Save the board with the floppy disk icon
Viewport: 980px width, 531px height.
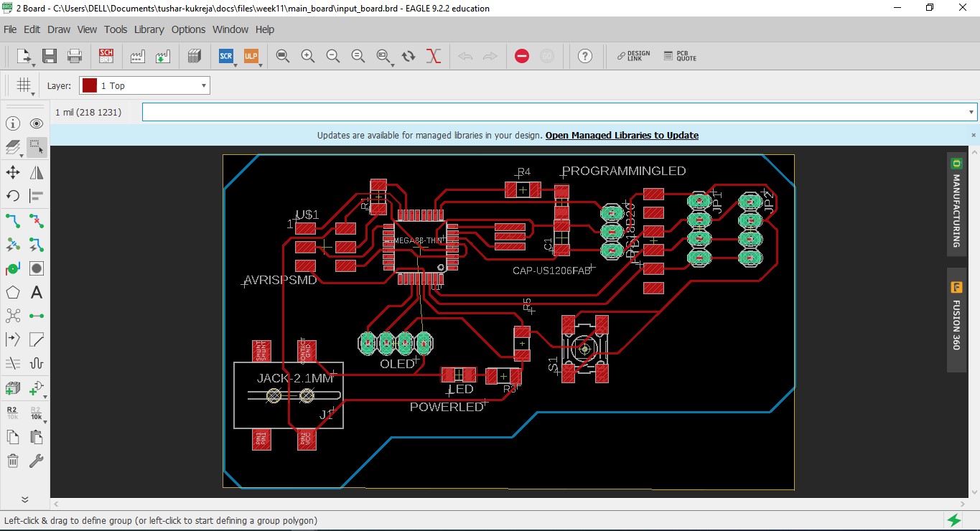click(50, 56)
